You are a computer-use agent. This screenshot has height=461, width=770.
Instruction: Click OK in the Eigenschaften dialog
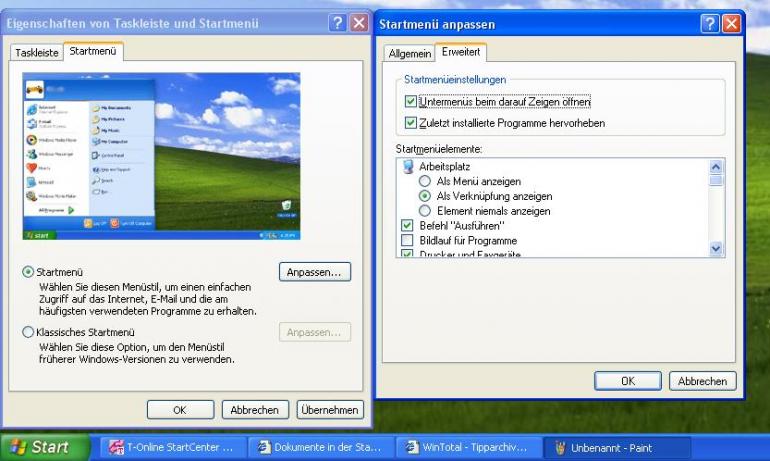[180, 410]
